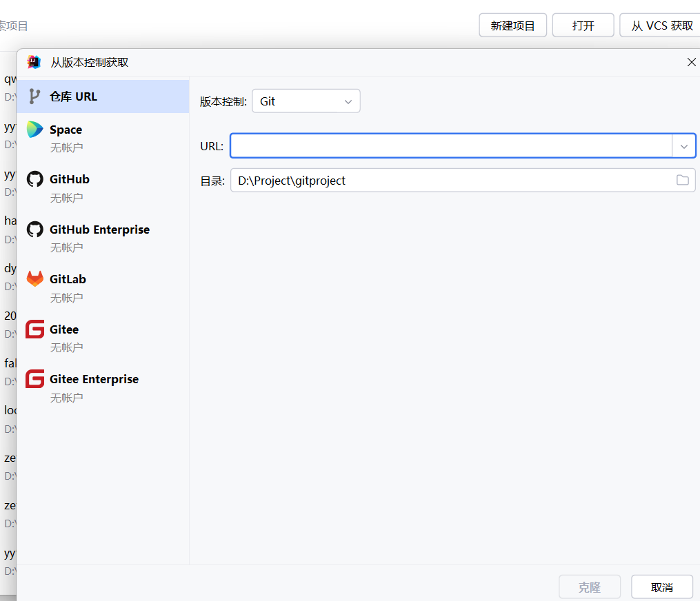The image size is (700, 601).
Task: Click 新建项目 in the welcome window
Action: pyautogui.click(x=513, y=26)
